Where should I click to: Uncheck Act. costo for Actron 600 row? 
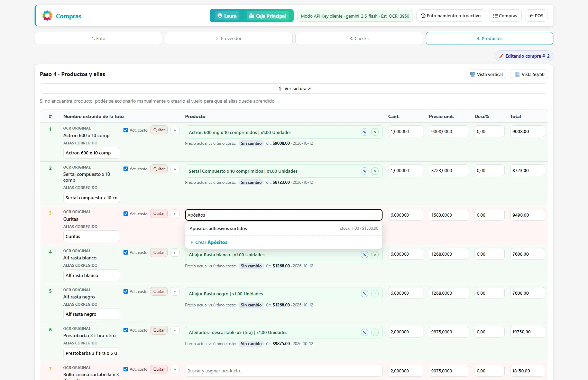[x=126, y=130]
